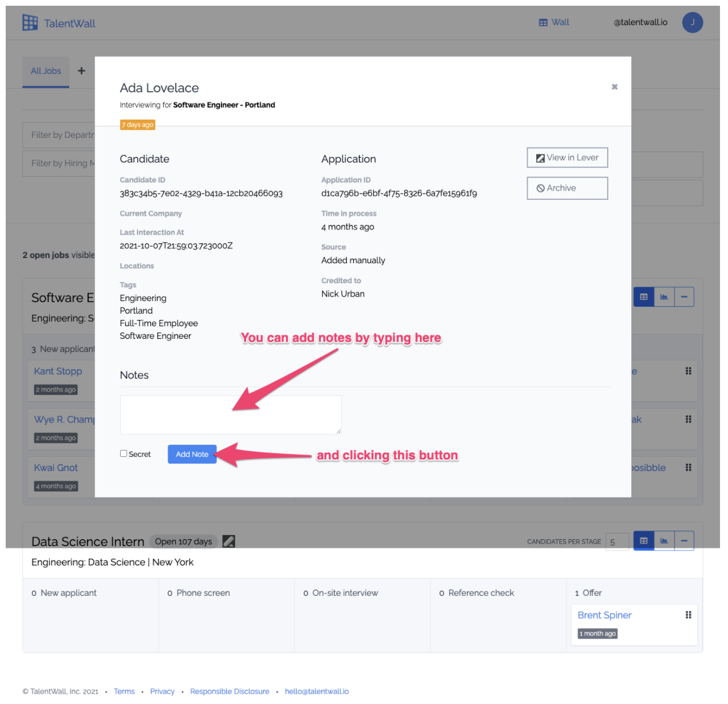The height and width of the screenshot is (704, 728).
Task: Select Wall in the top navigation
Action: [553, 22]
